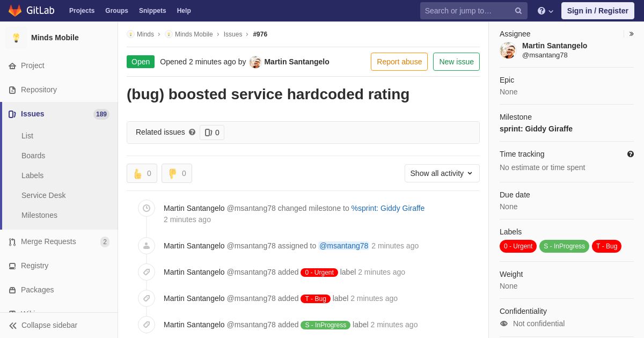Click the sprint: Giddy Giraffe milestone in sidebar
Screen dimensions: 644x338
click(536, 129)
